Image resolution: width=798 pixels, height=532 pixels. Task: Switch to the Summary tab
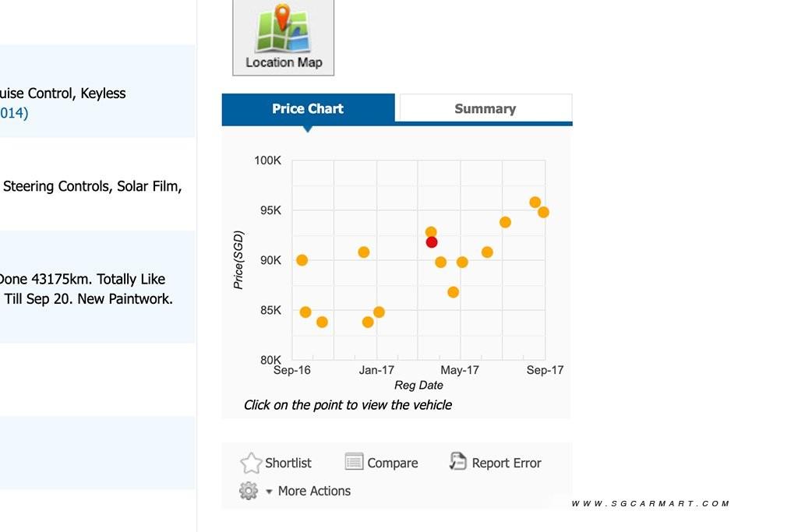click(485, 109)
